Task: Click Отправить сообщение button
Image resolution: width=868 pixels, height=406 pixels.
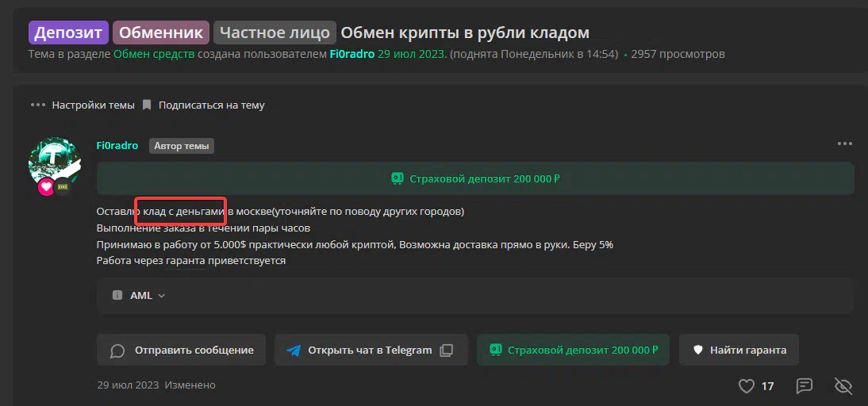Action: [x=181, y=350]
